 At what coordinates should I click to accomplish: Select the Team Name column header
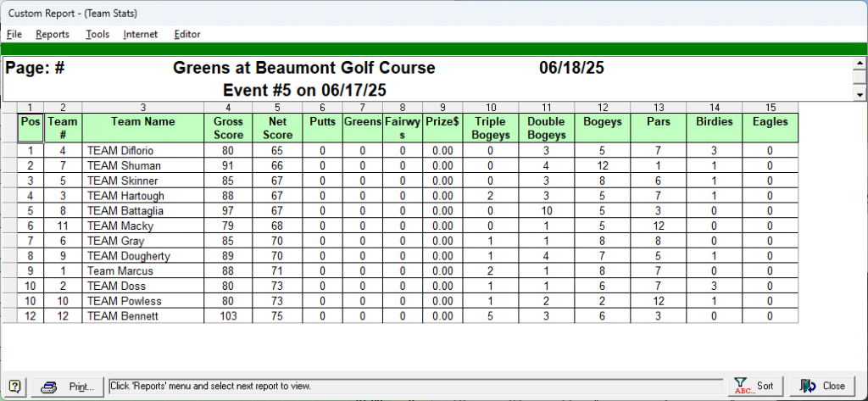pyautogui.click(x=142, y=122)
